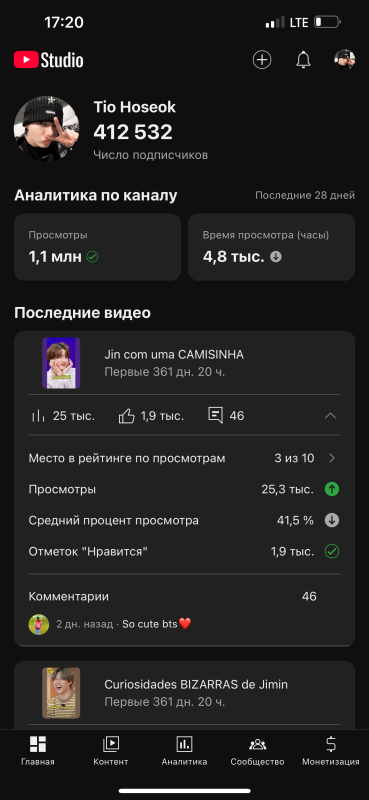Open the Время просмотра card
Screen dimensions: 369x800
pyautogui.click(x=272, y=247)
